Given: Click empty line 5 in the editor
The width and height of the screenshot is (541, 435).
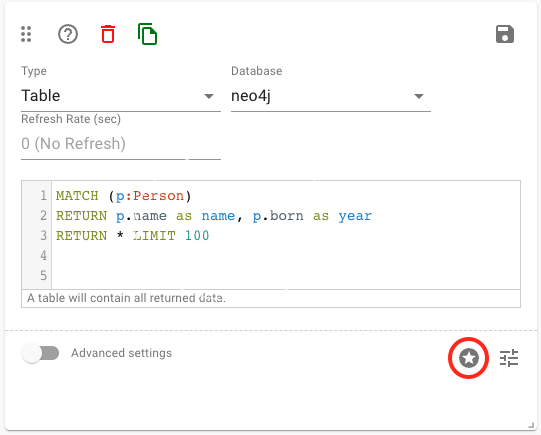Looking at the screenshot, I should 286,276.
